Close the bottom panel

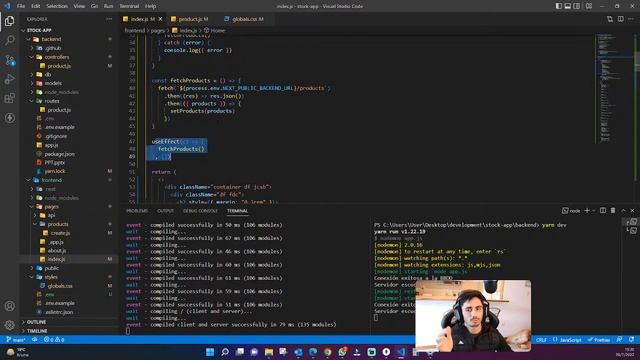pos(632,211)
